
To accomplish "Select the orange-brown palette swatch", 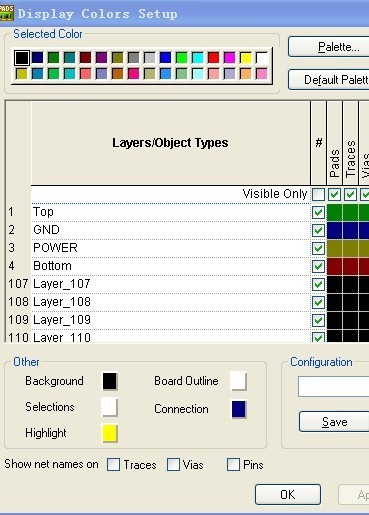I will (117, 74).
